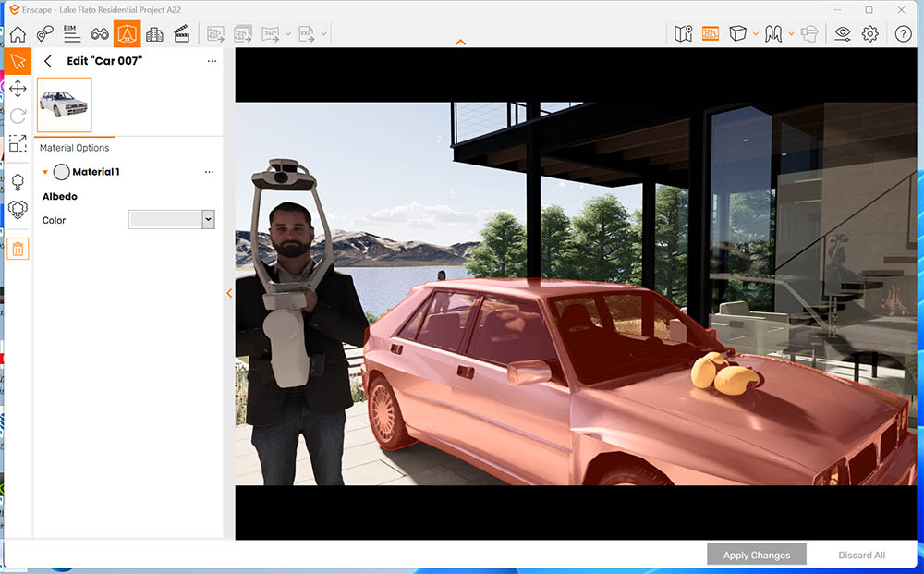
Task: Toggle the Mini Map icon
Action: (x=683, y=34)
